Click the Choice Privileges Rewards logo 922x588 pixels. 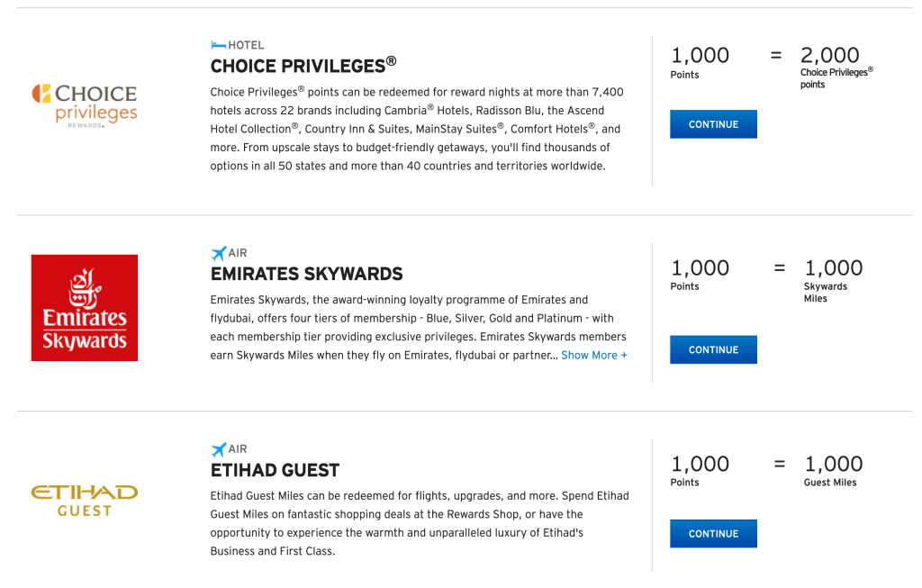tap(85, 106)
